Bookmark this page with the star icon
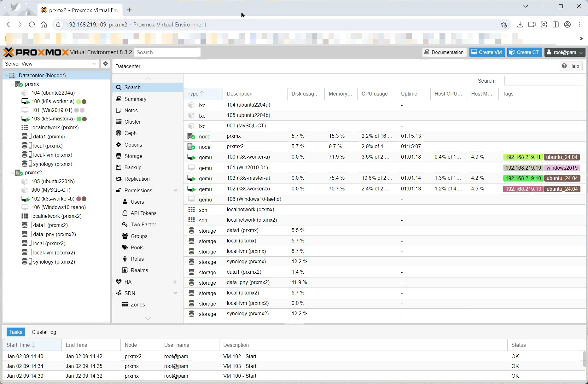The height and width of the screenshot is (384, 588). [x=504, y=25]
